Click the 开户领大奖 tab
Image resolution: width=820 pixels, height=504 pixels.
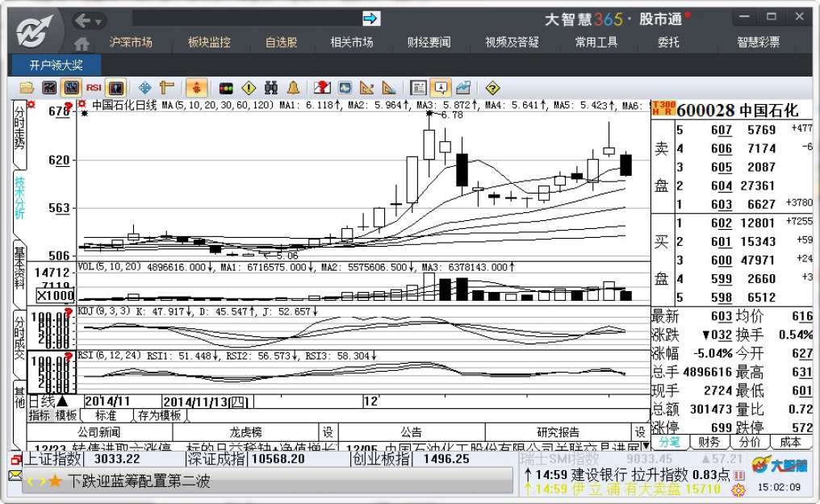point(56,65)
